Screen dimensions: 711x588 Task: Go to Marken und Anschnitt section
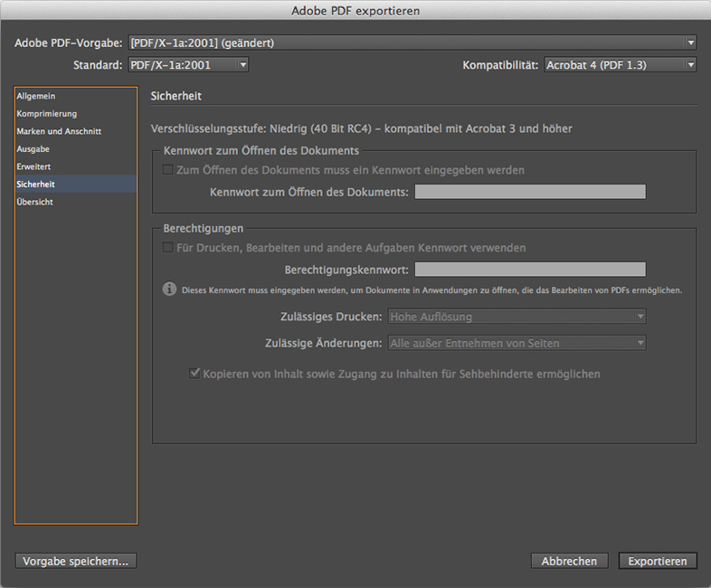click(x=76, y=131)
